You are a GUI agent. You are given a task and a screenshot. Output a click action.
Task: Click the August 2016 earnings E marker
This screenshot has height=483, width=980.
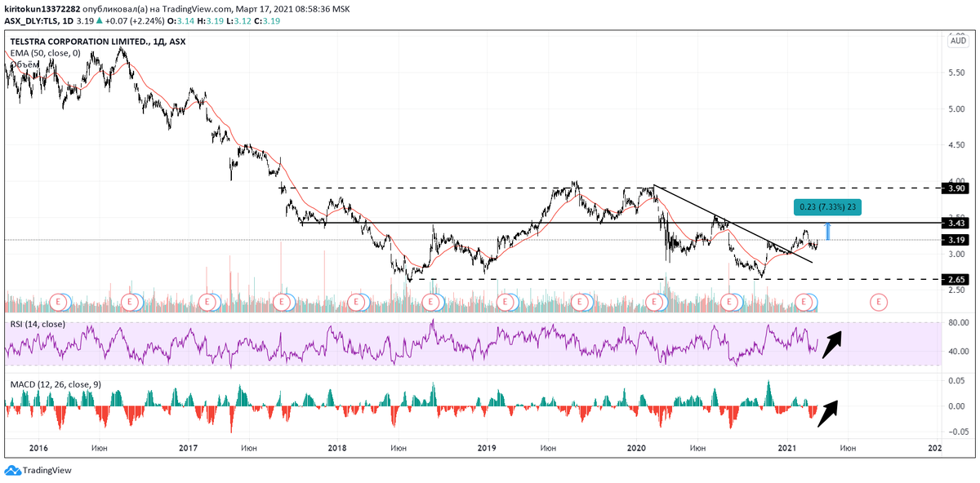(130, 302)
